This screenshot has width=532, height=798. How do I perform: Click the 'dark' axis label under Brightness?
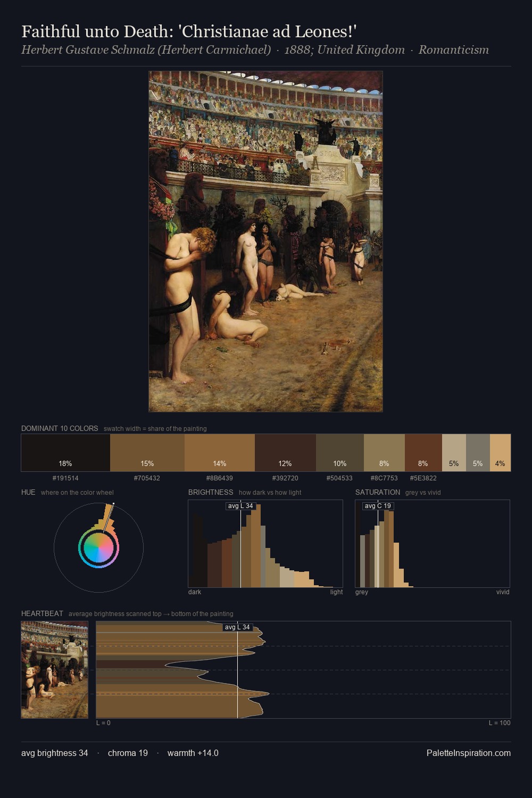point(195,592)
